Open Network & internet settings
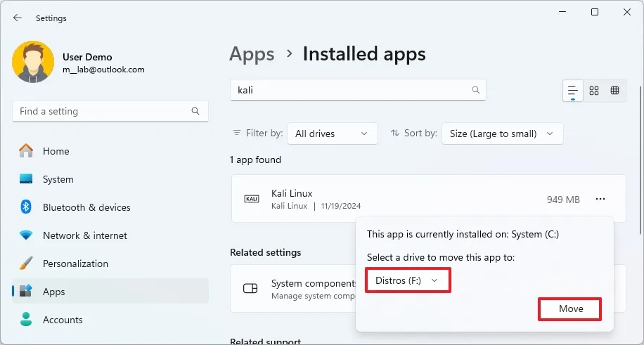The height and width of the screenshot is (345, 644). coord(110,235)
